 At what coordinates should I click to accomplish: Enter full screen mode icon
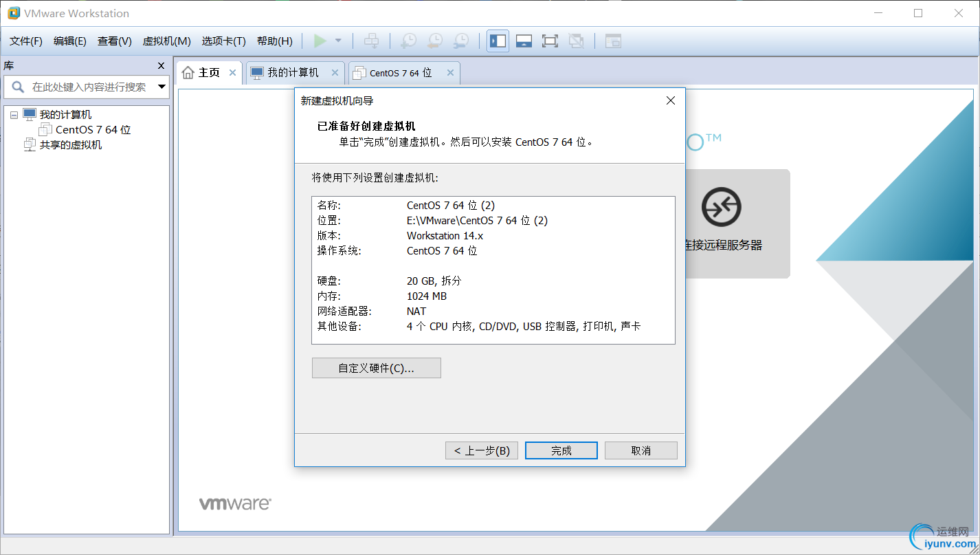point(550,41)
